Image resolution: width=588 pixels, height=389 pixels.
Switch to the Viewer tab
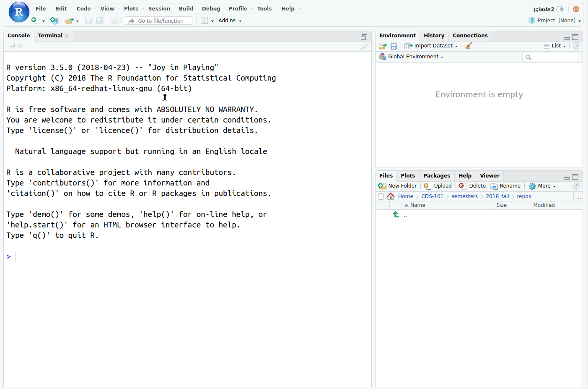click(490, 176)
